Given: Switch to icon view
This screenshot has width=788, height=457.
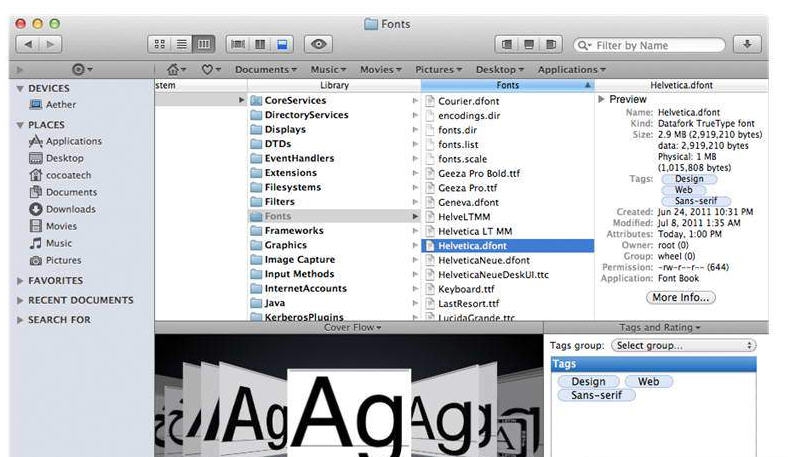Looking at the screenshot, I should coord(159,44).
